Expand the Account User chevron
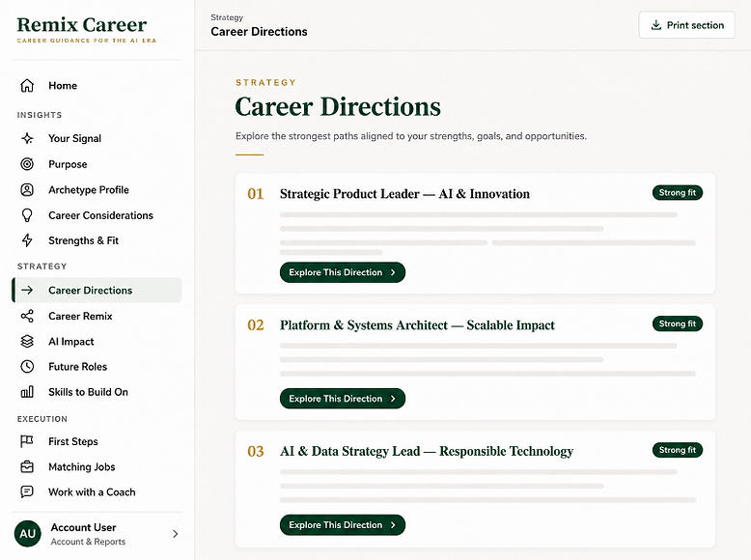This screenshot has height=560, width=751. [176, 534]
